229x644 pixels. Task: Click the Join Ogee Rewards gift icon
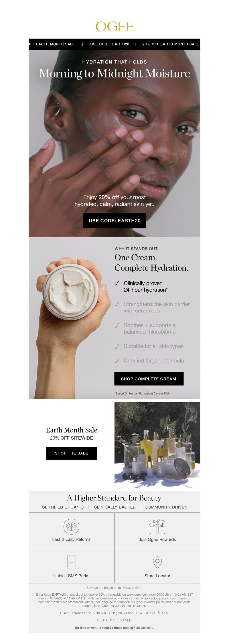click(x=157, y=527)
